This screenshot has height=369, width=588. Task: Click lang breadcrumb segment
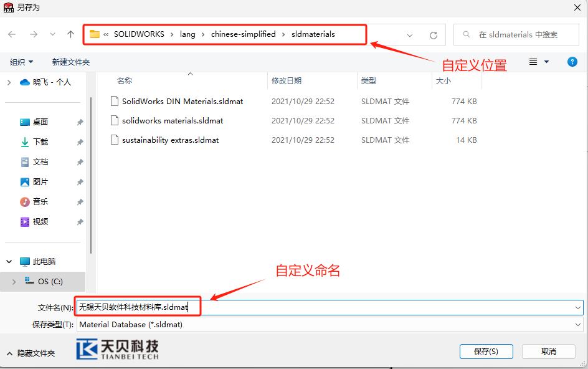(187, 34)
